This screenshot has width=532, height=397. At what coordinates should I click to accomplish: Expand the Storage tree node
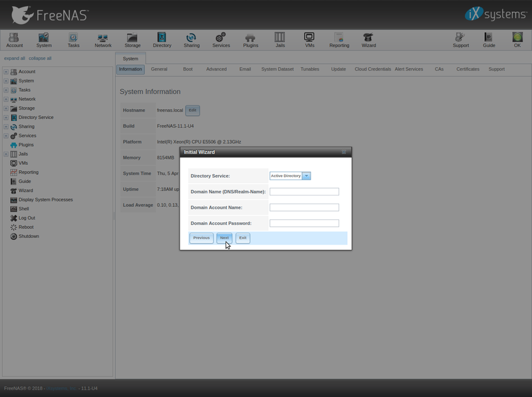click(x=6, y=108)
